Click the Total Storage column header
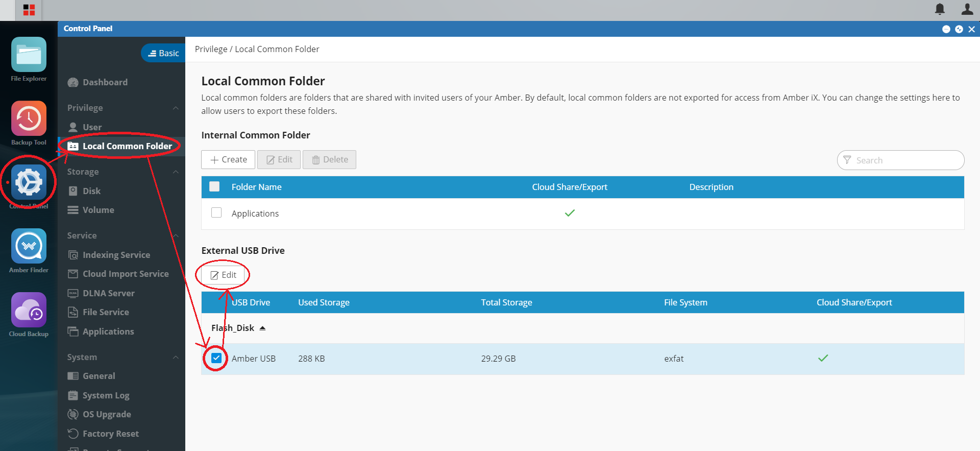The height and width of the screenshot is (451, 980). point(506,302)
